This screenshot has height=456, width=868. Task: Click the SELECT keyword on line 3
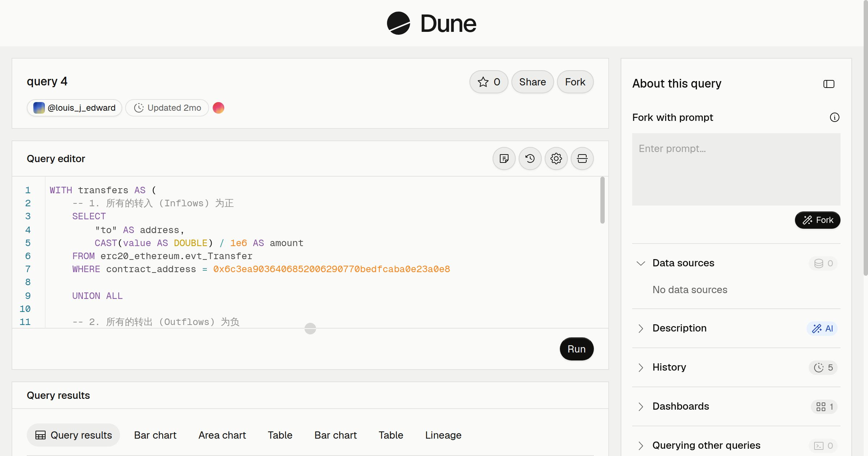[89, 216]
